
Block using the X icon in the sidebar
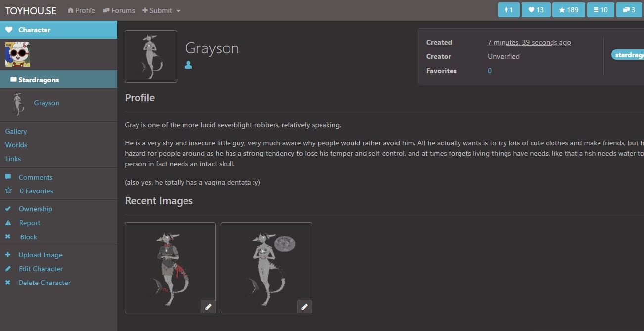point(8,236)
